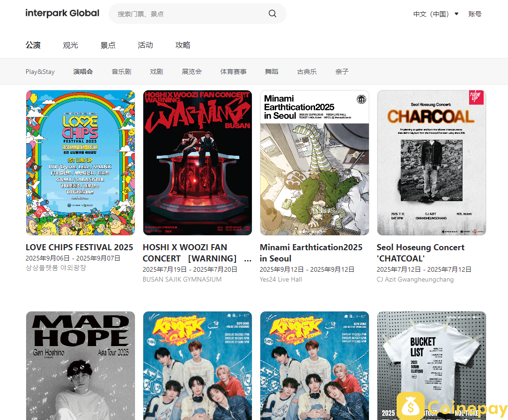Click the LOVE CHIPS FESTIVAL 2025 title
The width and height of the screenshot is (508, 420).
coord(80,247)
